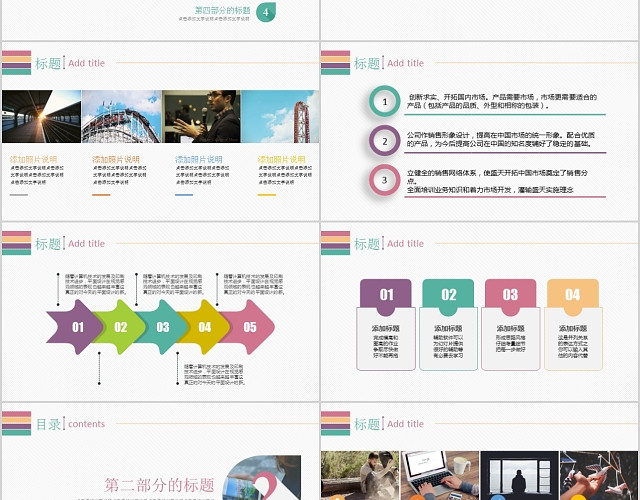Click the pink 03 card tab
The image size is (640, 500).
pos(511,297)
